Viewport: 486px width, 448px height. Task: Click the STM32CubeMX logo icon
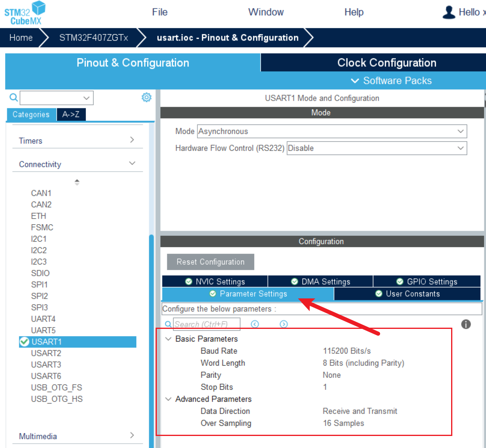click(x=25, y=13)
